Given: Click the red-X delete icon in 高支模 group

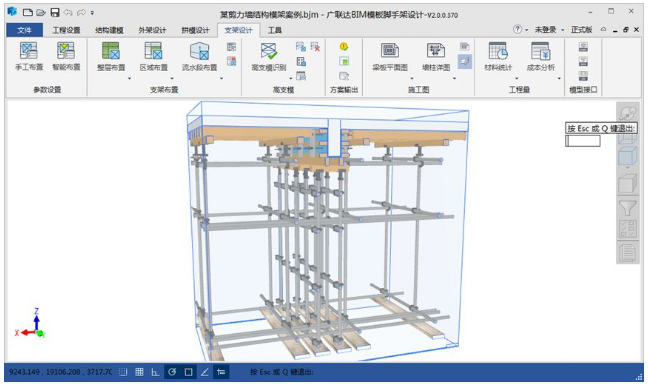Looking at the screenshot, I should 315,47.
